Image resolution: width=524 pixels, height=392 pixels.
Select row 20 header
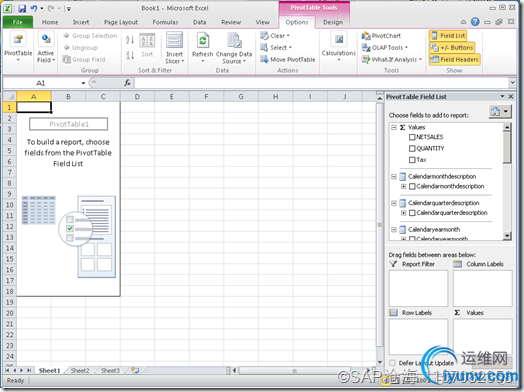[9, 313]
